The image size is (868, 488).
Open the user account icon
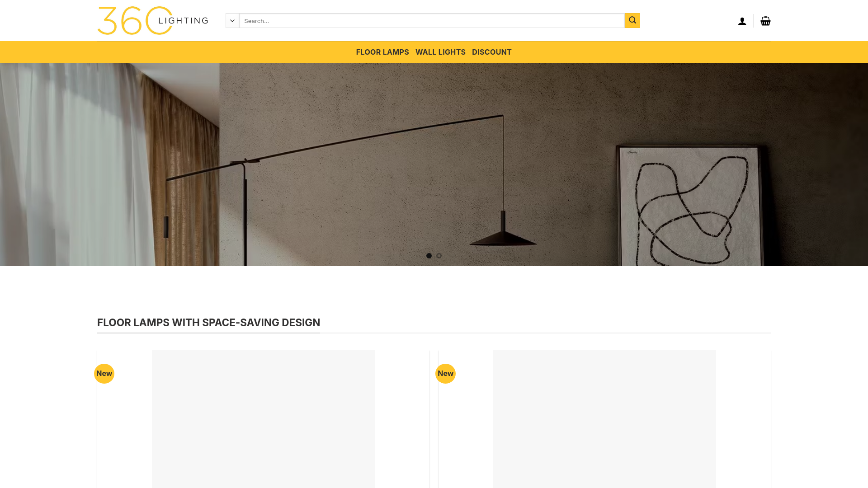click(742, 21)
